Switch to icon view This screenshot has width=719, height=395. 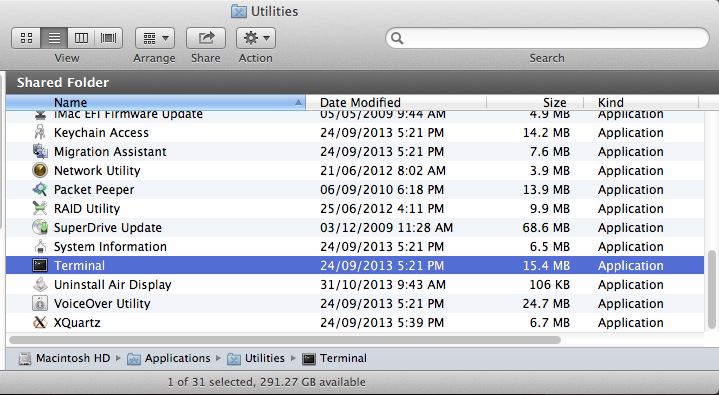pos(27,38)
